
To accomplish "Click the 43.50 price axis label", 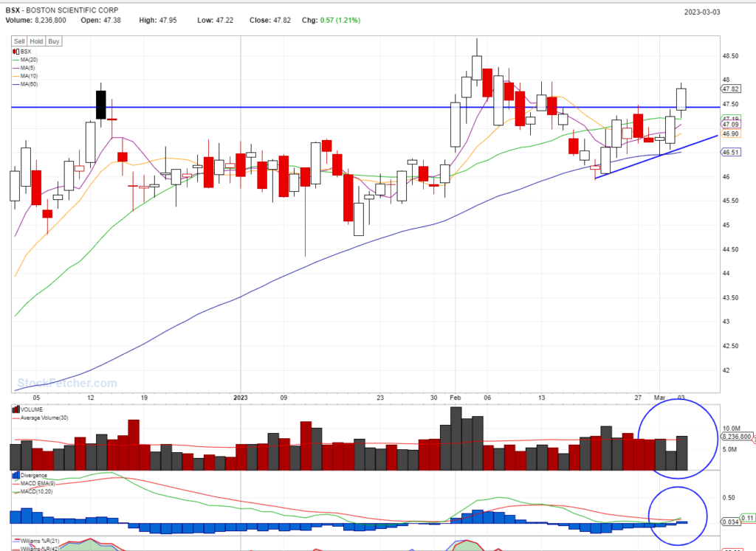I will tap(730, 298).
